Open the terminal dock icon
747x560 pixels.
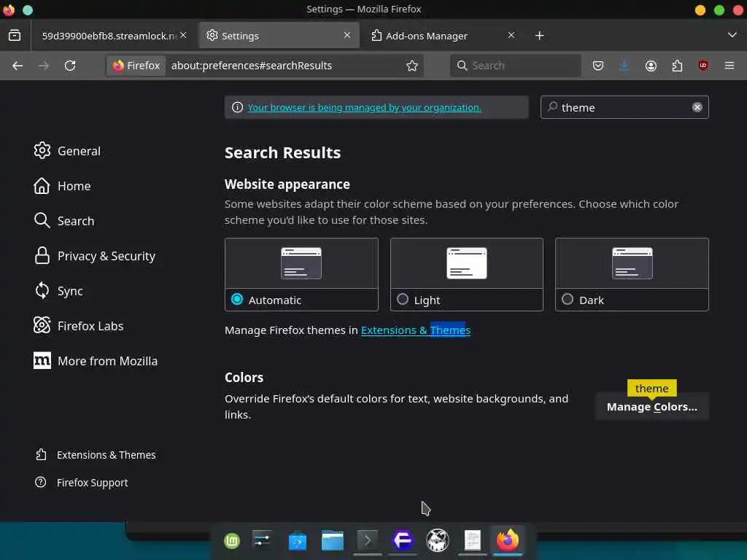point(368,540)
